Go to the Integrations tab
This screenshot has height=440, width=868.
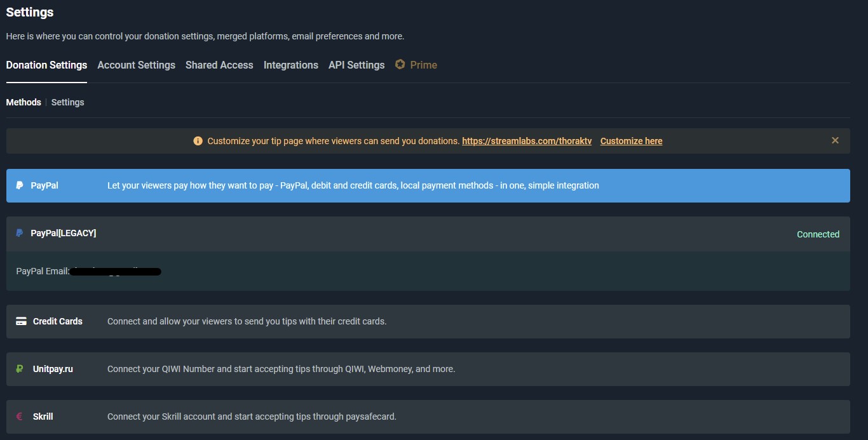tap(290, 65)
